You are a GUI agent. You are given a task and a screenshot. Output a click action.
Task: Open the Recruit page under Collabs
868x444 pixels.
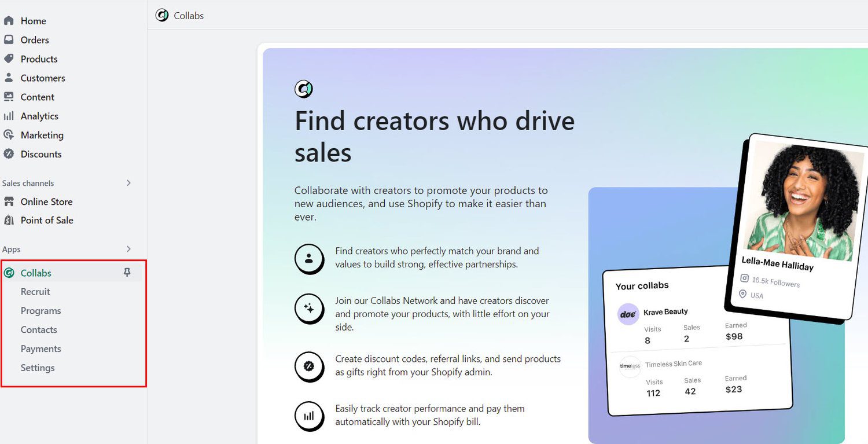[x=35, y=292]
